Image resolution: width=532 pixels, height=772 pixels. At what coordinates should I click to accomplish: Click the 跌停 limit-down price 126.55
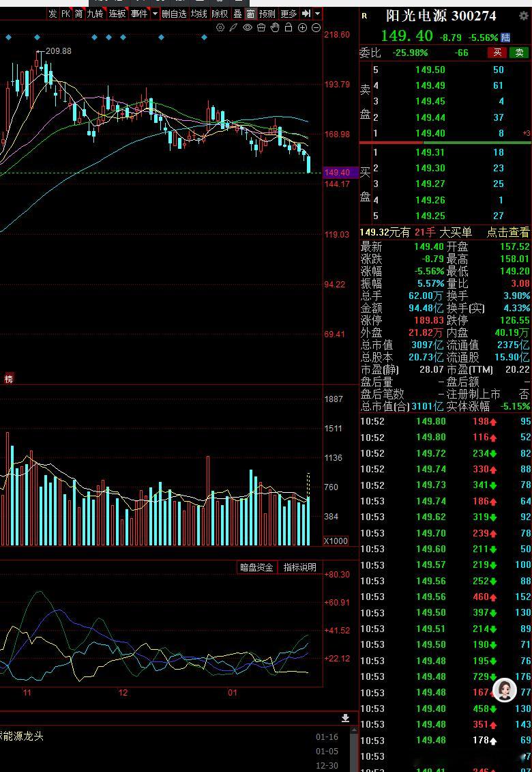pos(514,321)
